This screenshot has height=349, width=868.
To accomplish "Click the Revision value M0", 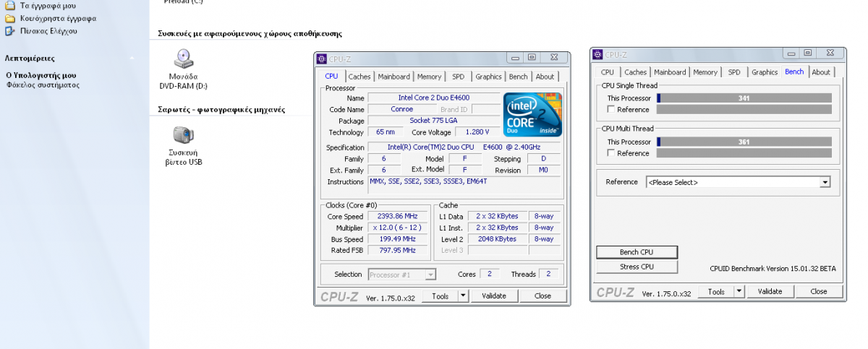I will point(543,171).
